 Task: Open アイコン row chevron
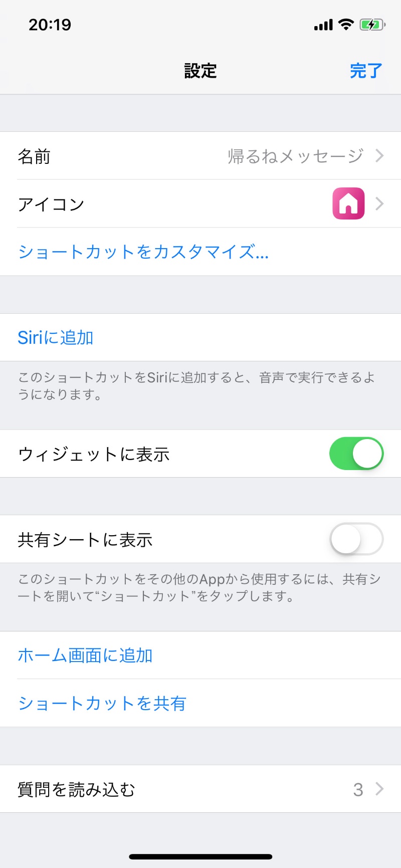pyautogui.click(x=379, y=203)
